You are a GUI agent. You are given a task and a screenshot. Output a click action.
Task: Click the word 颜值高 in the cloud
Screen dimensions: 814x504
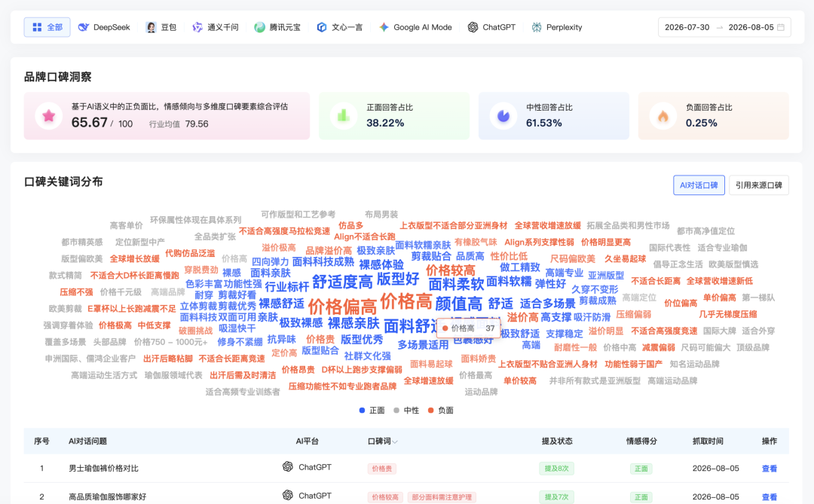point(458,304)
